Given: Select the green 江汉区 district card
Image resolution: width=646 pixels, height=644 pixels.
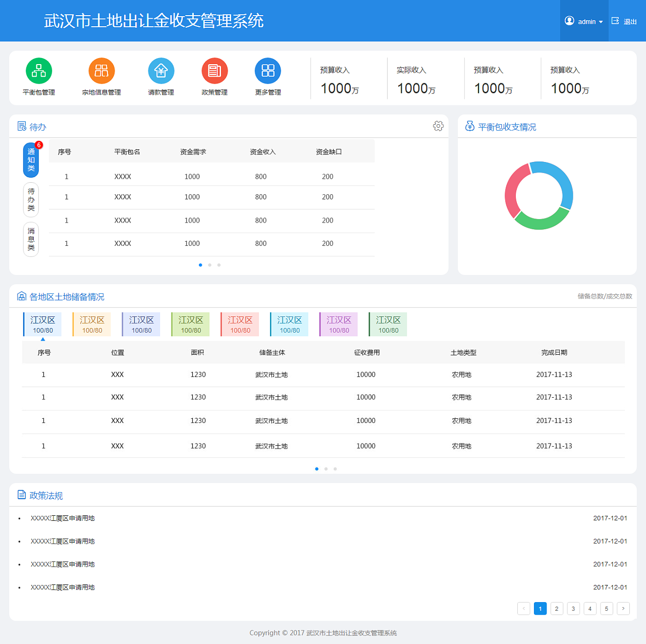Looking at the screenshot, I should [x=190, y=324].
